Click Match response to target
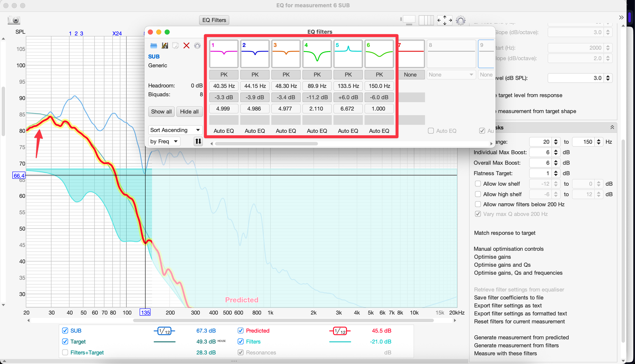This screenshot has height=364, width=635. click(505, 233)
